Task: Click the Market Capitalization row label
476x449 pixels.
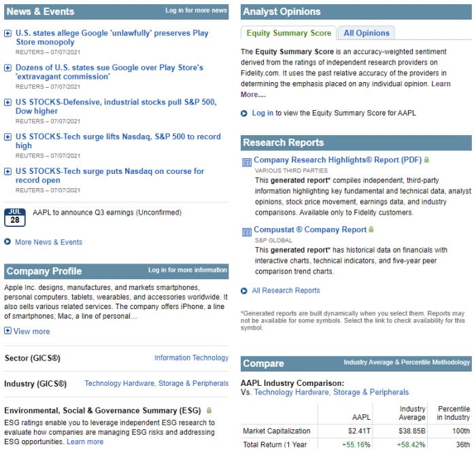Action: (x=277, y=431)
